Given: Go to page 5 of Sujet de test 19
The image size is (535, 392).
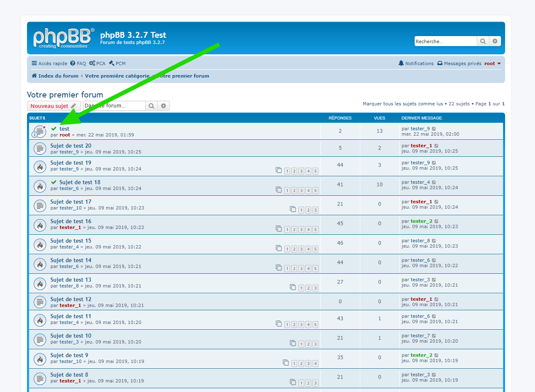Looking at the screenshot, I should [x=315, y=171].
